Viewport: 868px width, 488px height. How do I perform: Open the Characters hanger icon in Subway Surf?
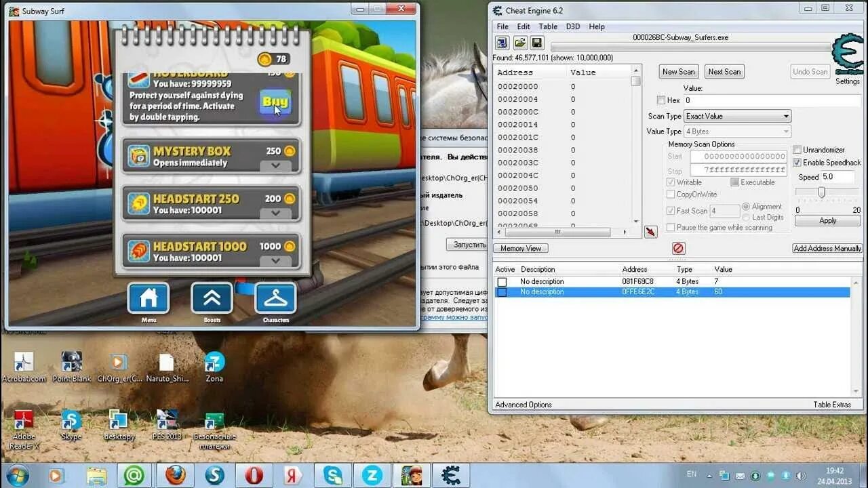pos(275,298)
